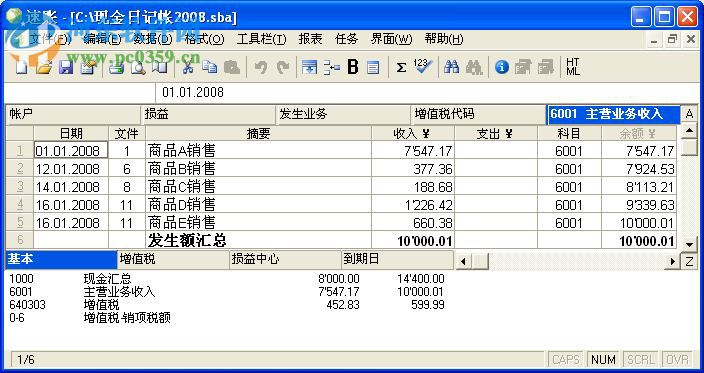Open the 格式(O) menu

(204, 39)
